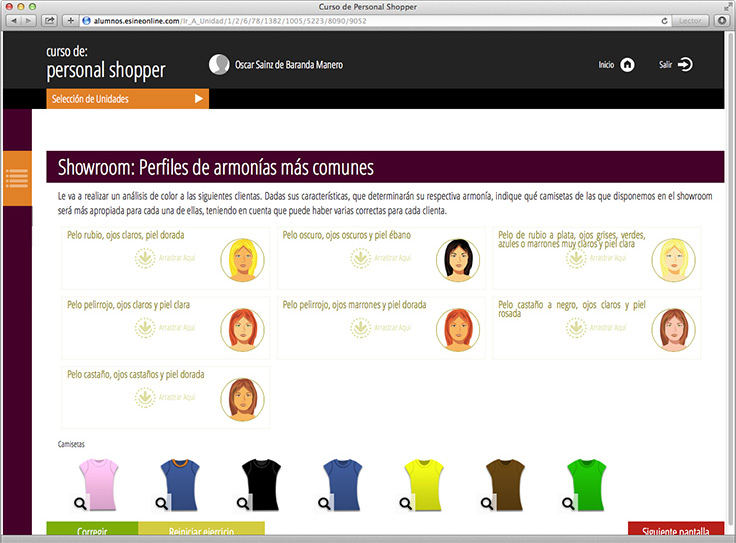The width and height of the screenshot is (736, 543).
Task: Click the Inicio home icon
Action: 627,65
